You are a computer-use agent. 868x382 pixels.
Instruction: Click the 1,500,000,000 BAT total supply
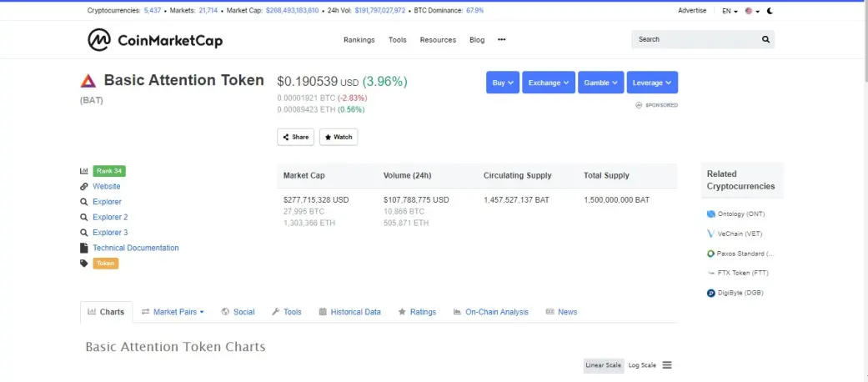tap(617, 200)
